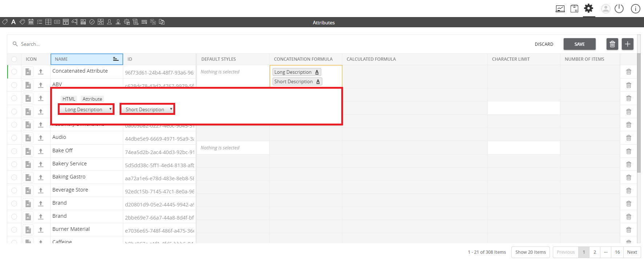The width and height of the screenshot is (644, 261).
Task: Click the ID cell starting with 44dbe5e9
Action: [160, 138]
